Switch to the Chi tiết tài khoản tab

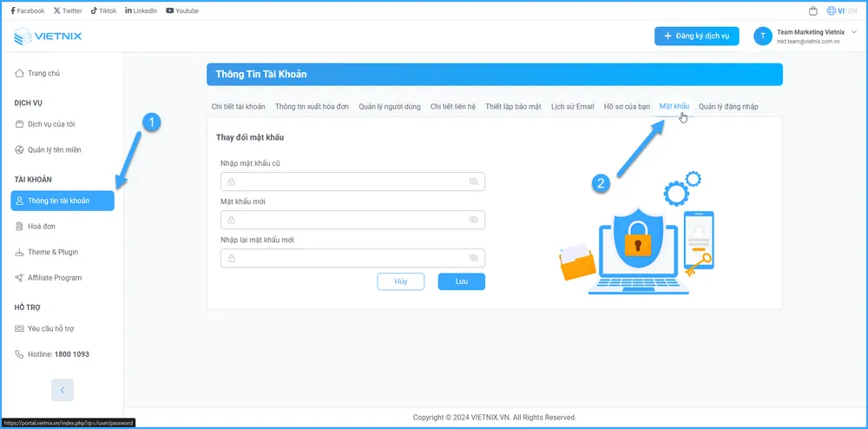pos(239,107)
